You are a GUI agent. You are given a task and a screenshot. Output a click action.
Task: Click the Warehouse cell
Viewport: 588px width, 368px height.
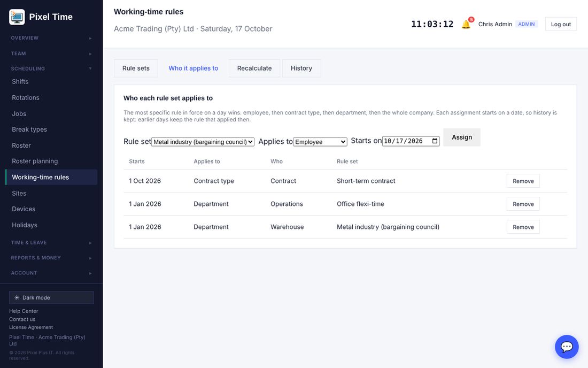[287, 227]
